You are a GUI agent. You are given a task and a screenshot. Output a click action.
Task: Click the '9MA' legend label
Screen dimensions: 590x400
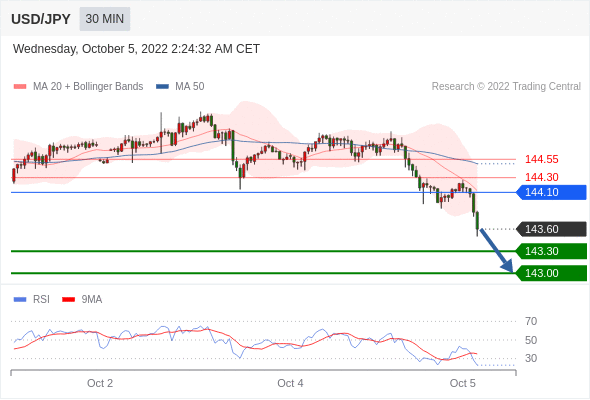click(92, 300)
